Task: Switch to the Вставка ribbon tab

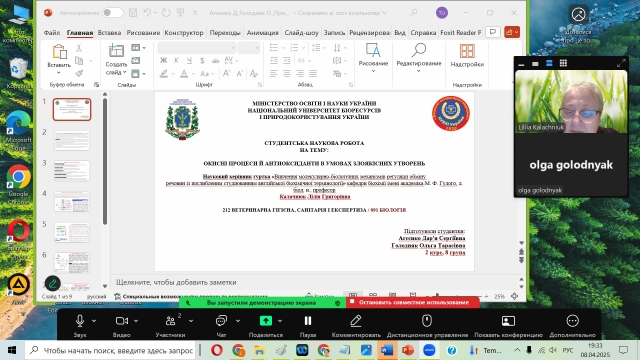Action: click(109, 33)
